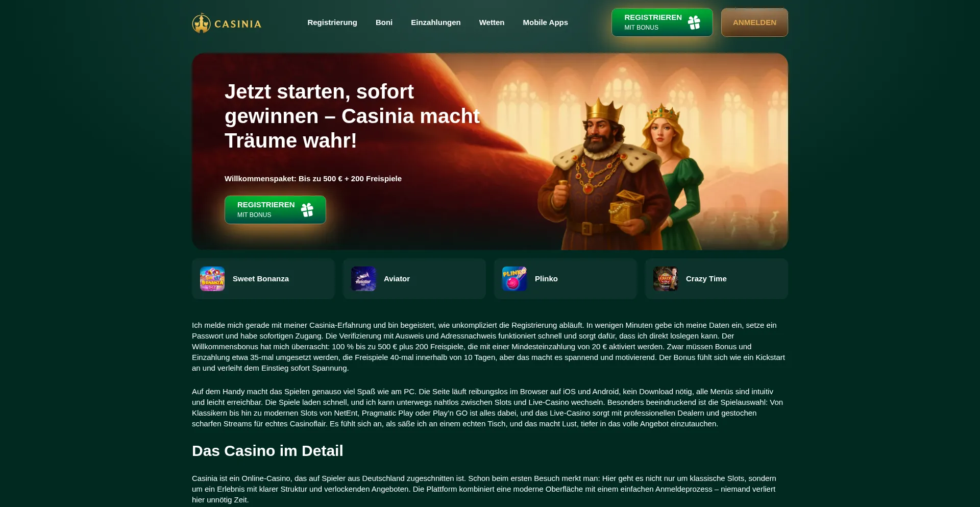Open the Plinko game icon
Screen dimensions: 980x507
pos(514,279)
